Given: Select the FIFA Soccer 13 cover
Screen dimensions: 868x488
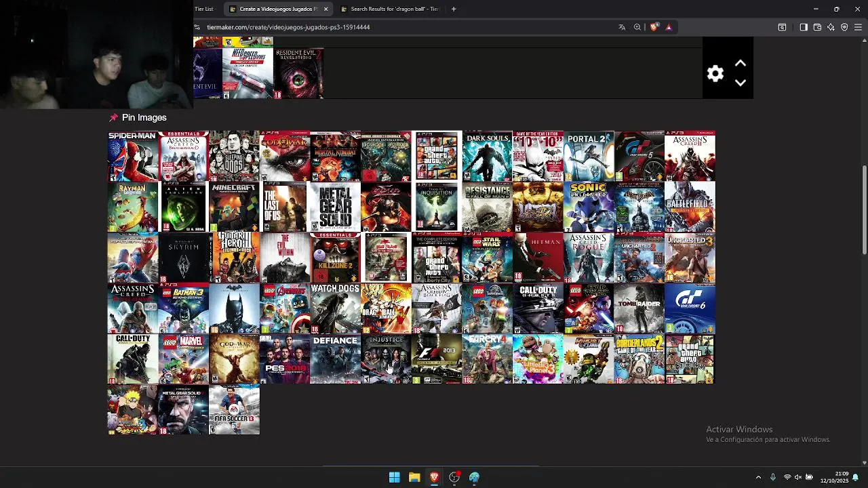Looking at the screenshot, I should (x=234, y=410).
